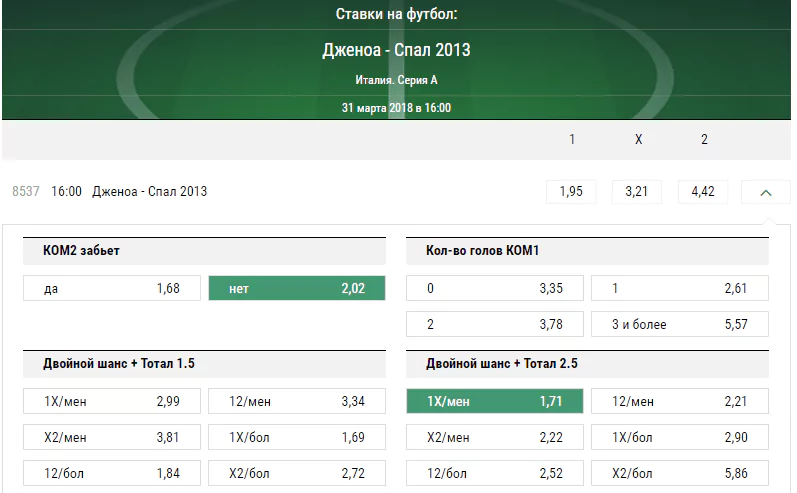Select 12/бол 2,52 in Тотал 2.5
Viewport: 797px width, 493px height.
495,473
